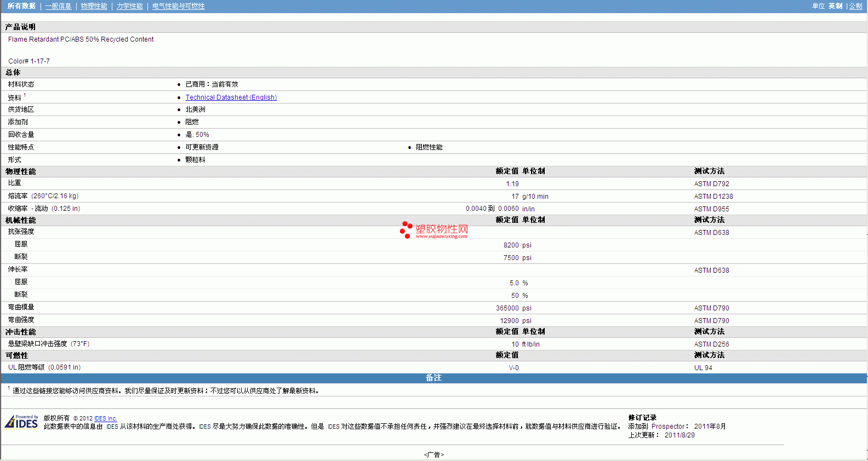Click the 17 g/10 min melt flow value
The height and width of the screenshot is (461, 868).
coord(529,197)
